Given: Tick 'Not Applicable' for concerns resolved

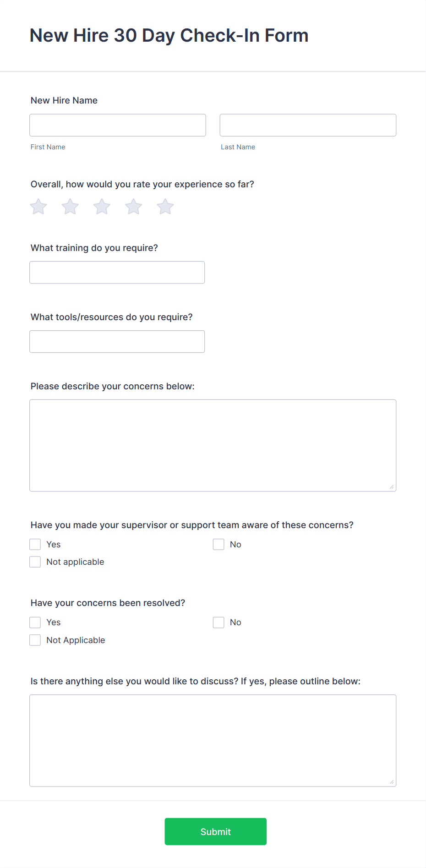Looking at the screenshot, I should (x=35, y=640).
